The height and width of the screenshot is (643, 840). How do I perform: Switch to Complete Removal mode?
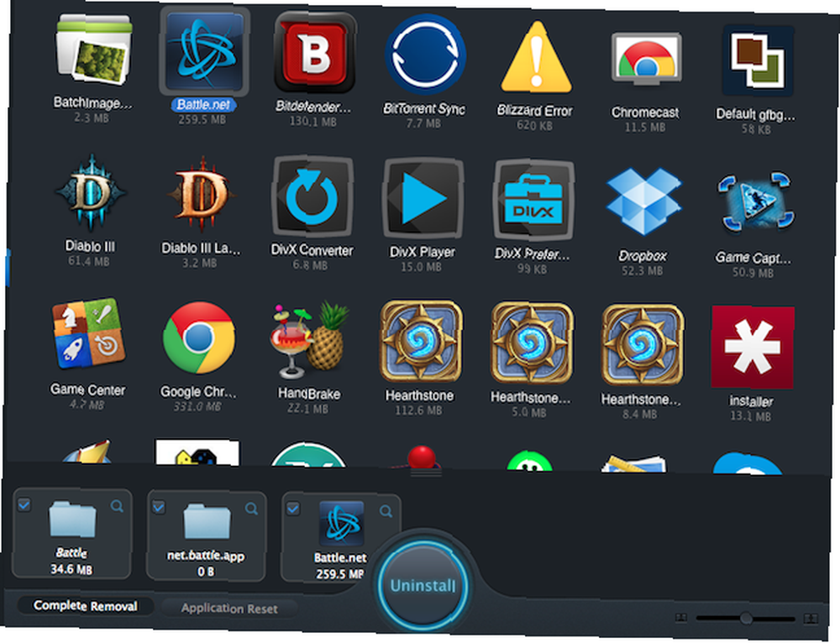click(x=86, y=605)
